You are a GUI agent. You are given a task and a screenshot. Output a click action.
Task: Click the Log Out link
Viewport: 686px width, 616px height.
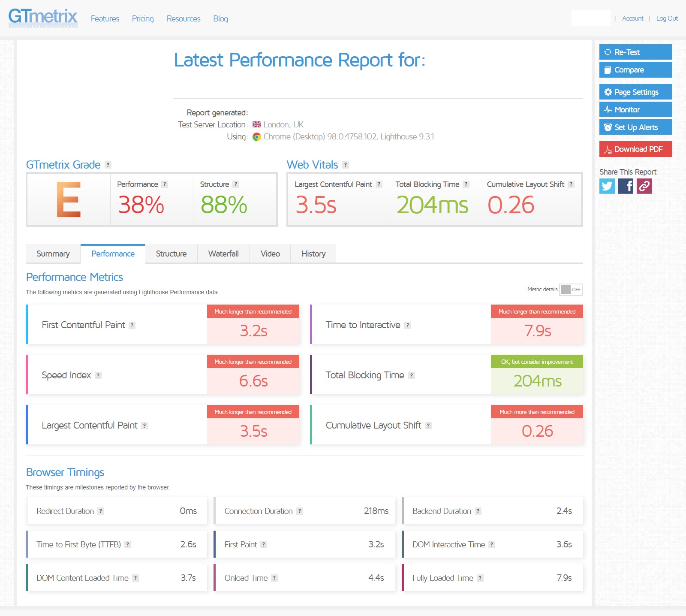click(x=667, y=18)
